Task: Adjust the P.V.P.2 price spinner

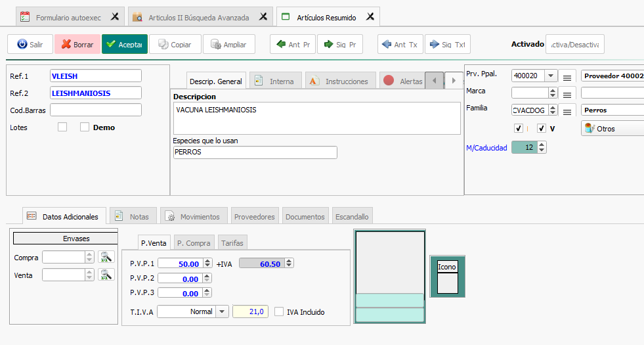Action: pyautogui.click(x=207, y=279)
